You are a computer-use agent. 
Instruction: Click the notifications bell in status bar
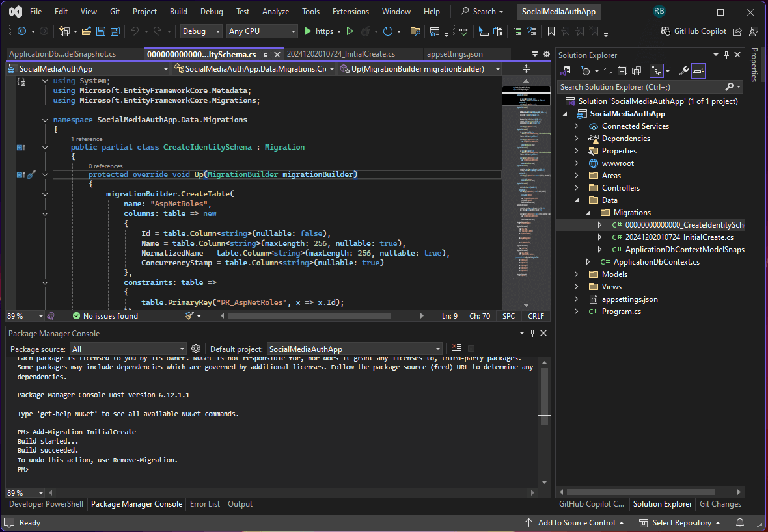click(740, 523)
